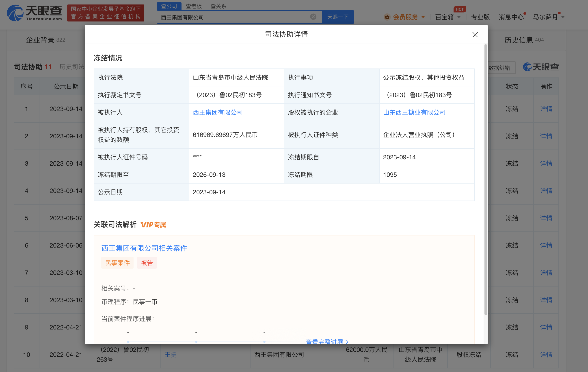Click the HOT badge above 百宝箱
The image size is (588, 372).
point(459,9)
